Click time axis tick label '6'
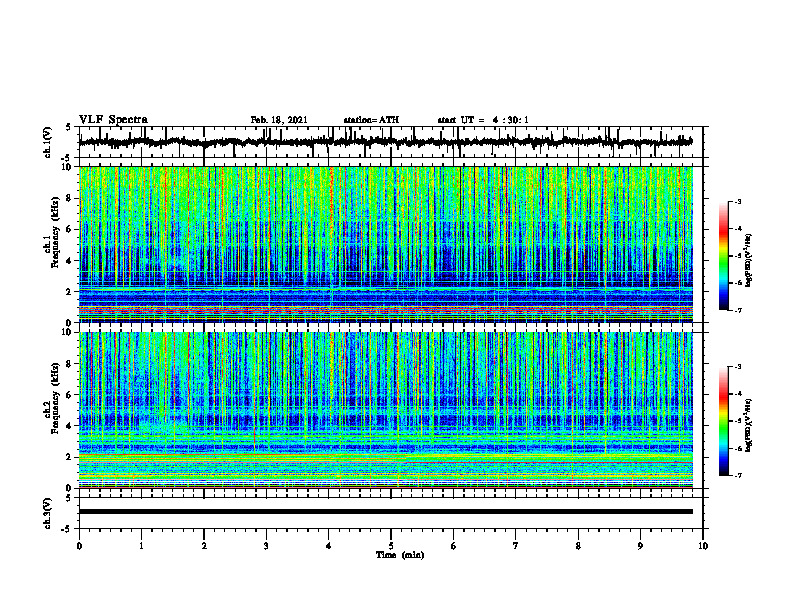The height and width of the screenshot is (612, 792). 454,546
